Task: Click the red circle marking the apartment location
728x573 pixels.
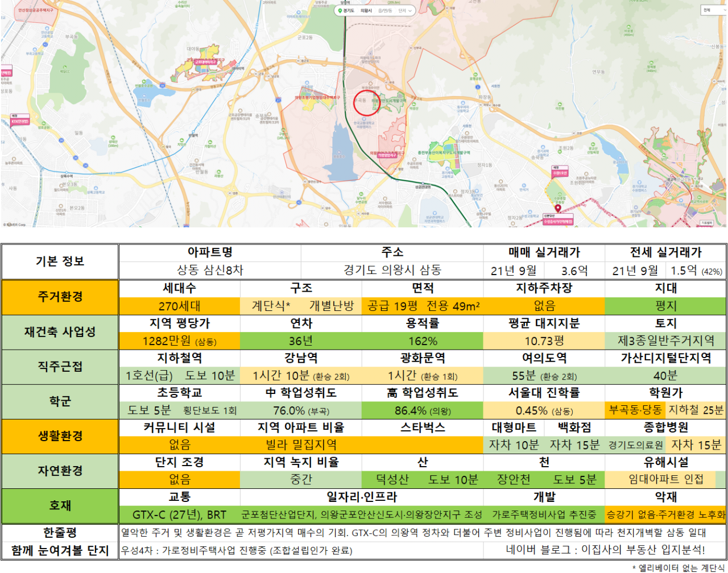Action: (x=366, y=103)
